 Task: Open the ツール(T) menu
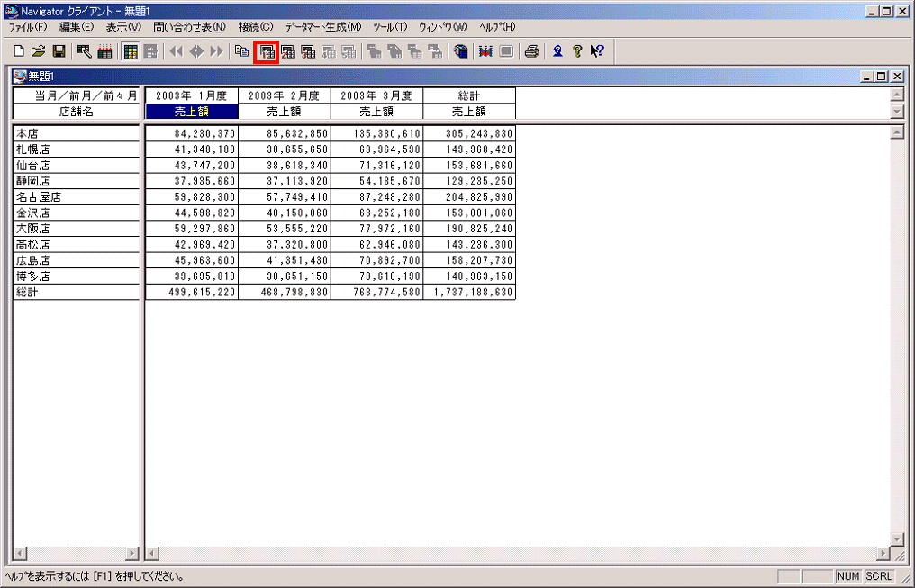[x=390, y=27]
